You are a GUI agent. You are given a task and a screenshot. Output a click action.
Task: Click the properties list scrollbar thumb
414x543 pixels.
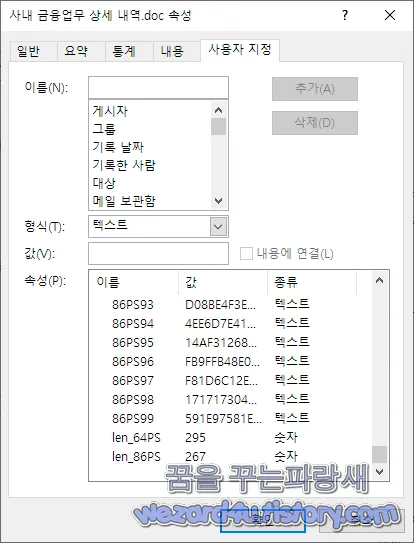pos(380,454)
